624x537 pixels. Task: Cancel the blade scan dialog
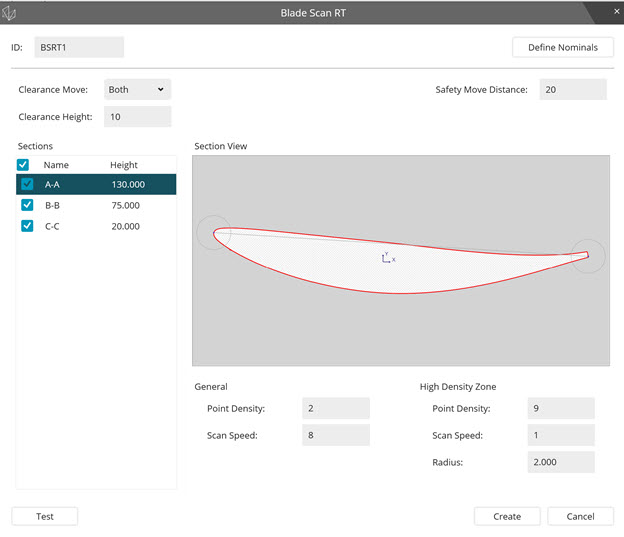(580, 516)
